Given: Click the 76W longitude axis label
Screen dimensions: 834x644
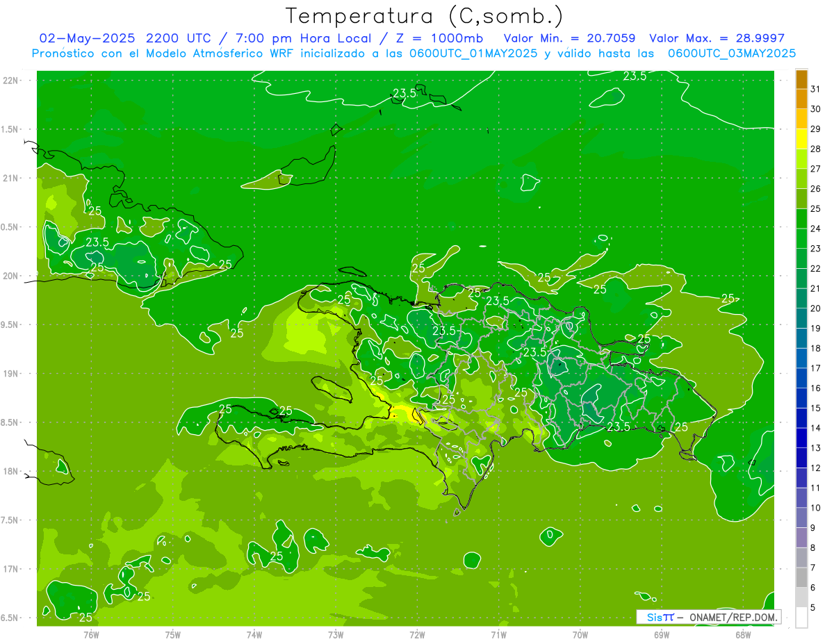Looking at the screenshot, I should coord(91,635).
